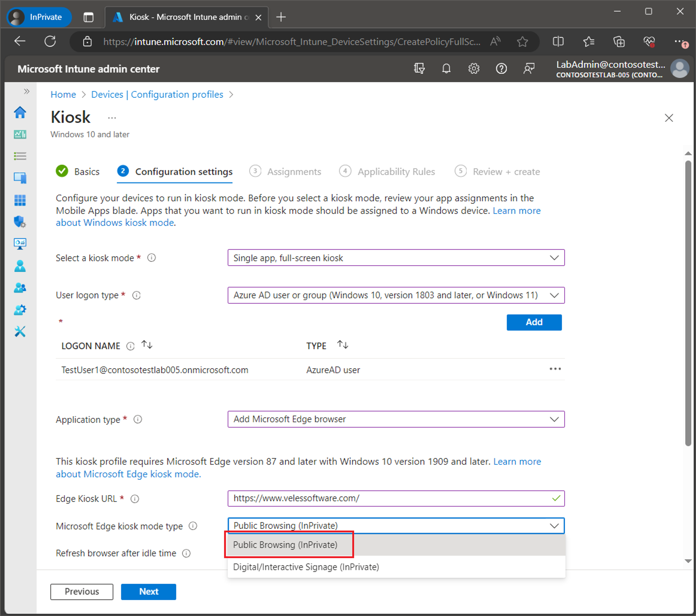Select the Assignments step

click(285, 172)
